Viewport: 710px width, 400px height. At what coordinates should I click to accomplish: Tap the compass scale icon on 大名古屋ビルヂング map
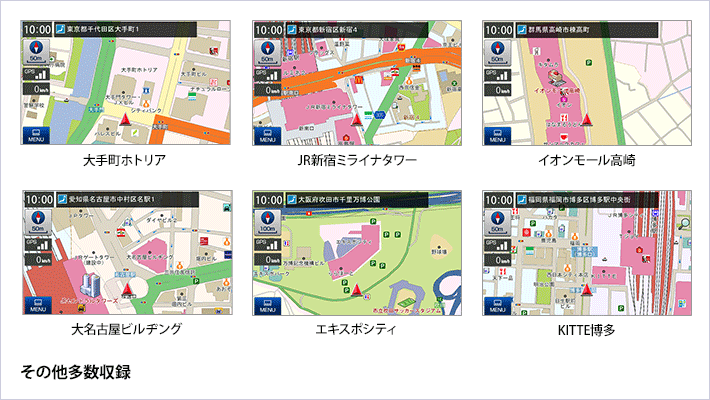[38, 222]
